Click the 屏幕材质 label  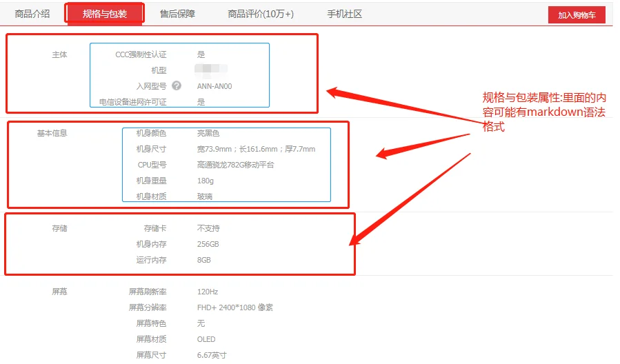tap(152, 339)
